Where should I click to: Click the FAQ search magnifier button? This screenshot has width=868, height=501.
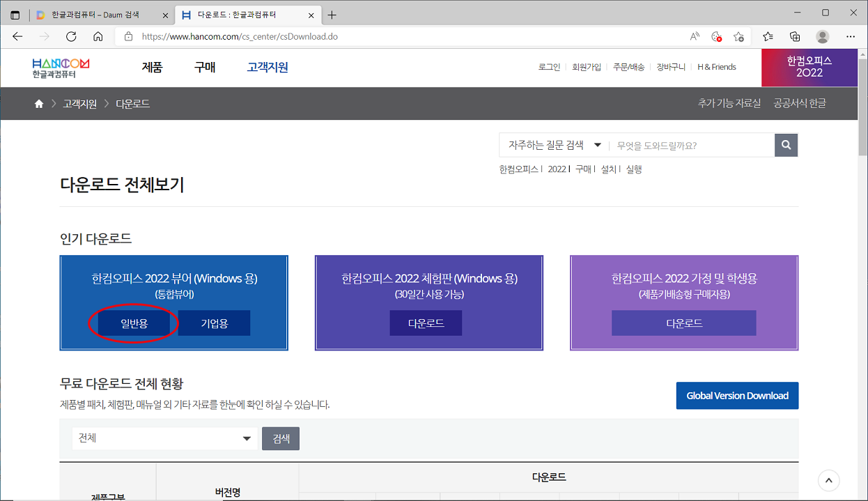(786, 145)
